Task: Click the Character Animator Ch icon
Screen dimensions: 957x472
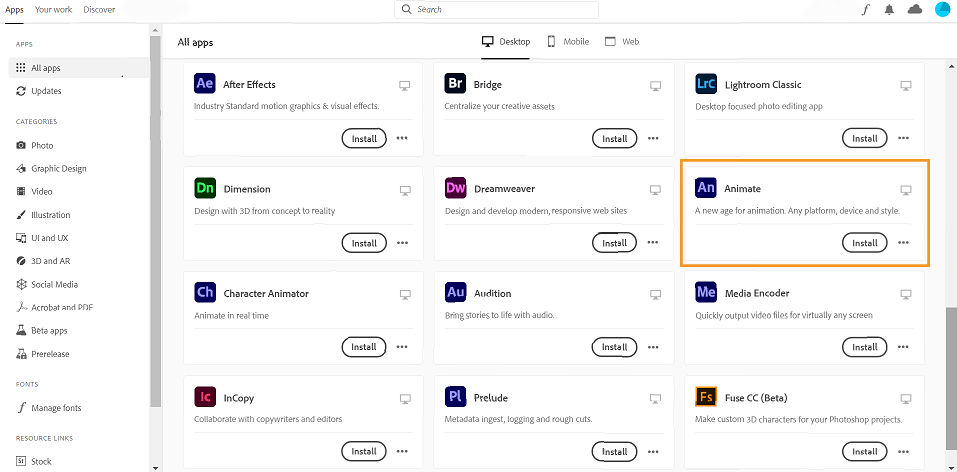Action: tap(204, 292)
